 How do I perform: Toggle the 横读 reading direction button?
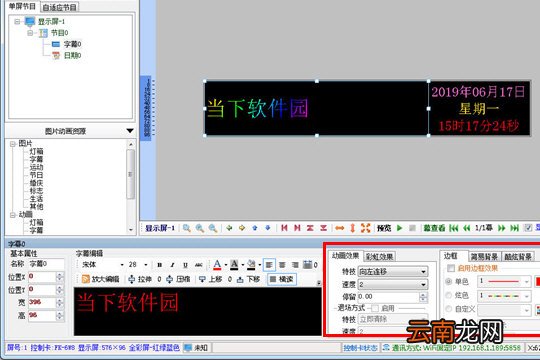click(x=282, y=279)
